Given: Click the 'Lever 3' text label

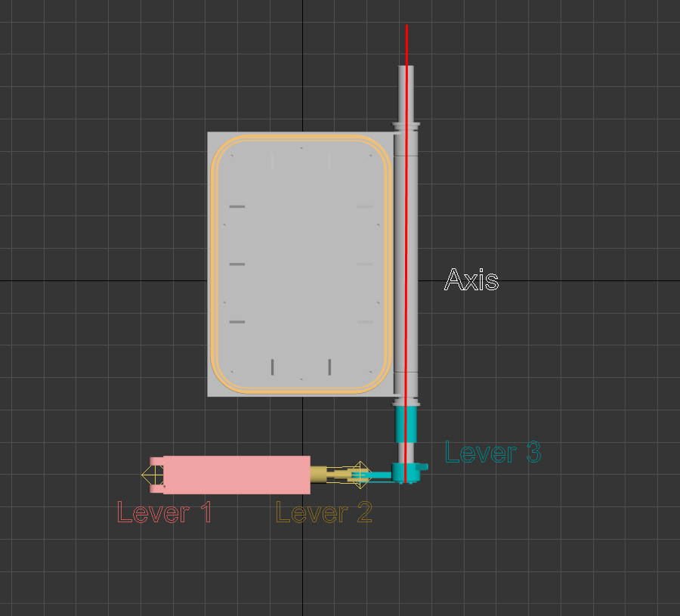Looking at the screenshot, I should click(x=493, y=452).
